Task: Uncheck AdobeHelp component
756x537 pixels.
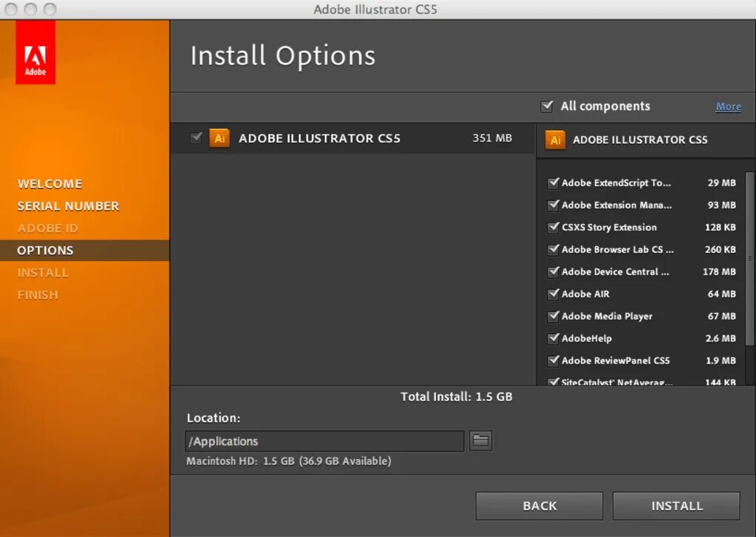Action: pos(553,338)
